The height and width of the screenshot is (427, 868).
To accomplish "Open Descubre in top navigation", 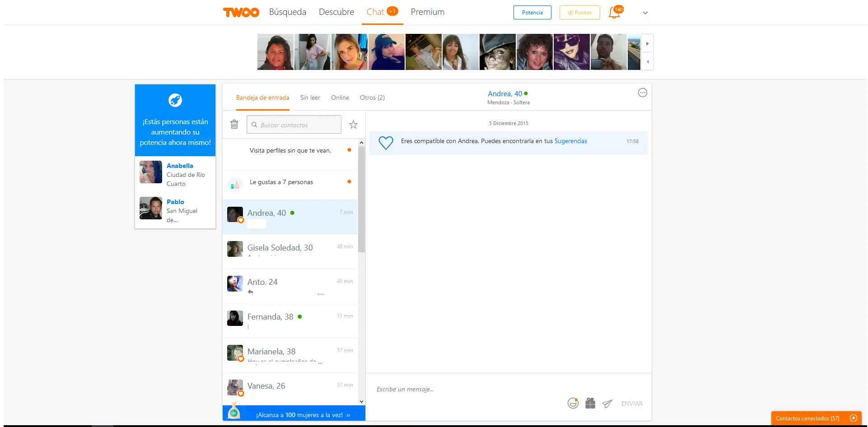I will pyautogui.click(x=336, y=12).
